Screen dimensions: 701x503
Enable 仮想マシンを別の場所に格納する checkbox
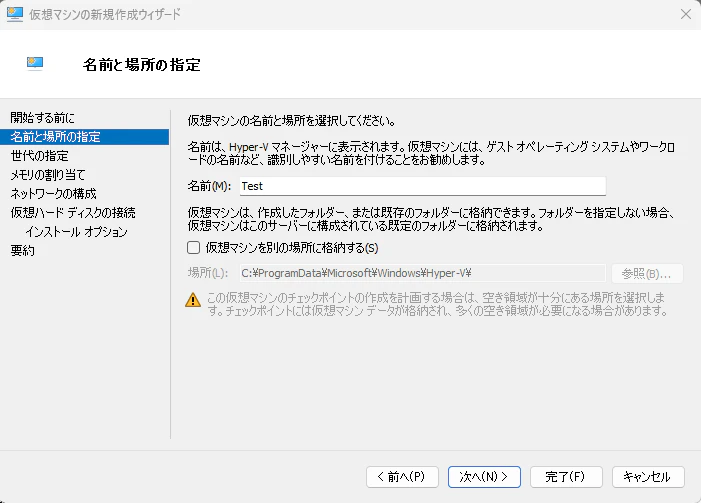[x=193, y=248]
